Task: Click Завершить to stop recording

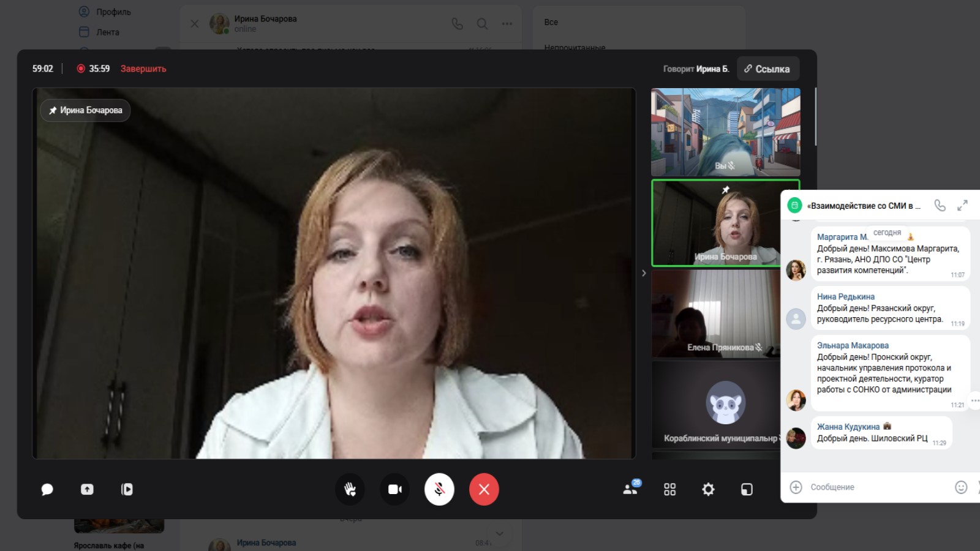Action: click(143, 69)
